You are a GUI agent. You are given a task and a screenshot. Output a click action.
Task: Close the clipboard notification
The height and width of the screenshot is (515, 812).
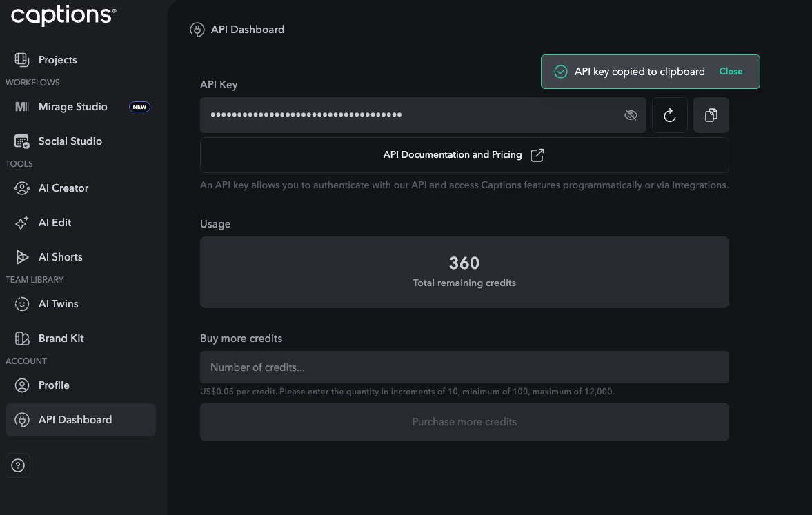(x=731, y=72)
